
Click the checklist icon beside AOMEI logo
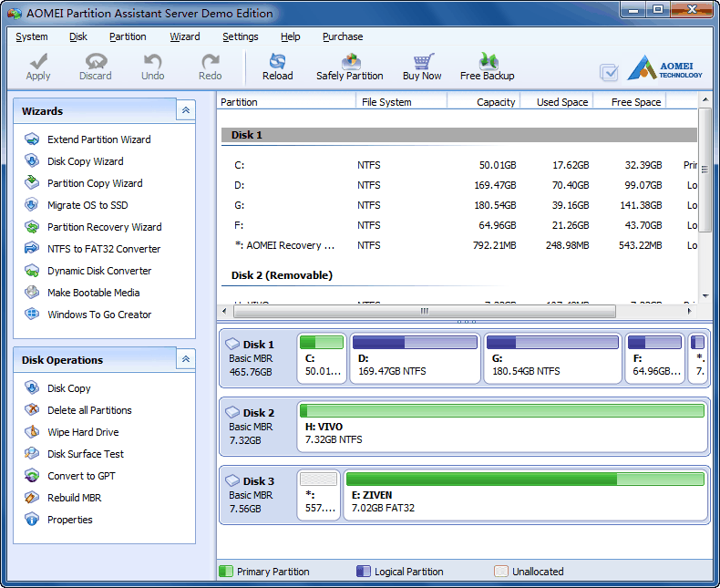609,73
